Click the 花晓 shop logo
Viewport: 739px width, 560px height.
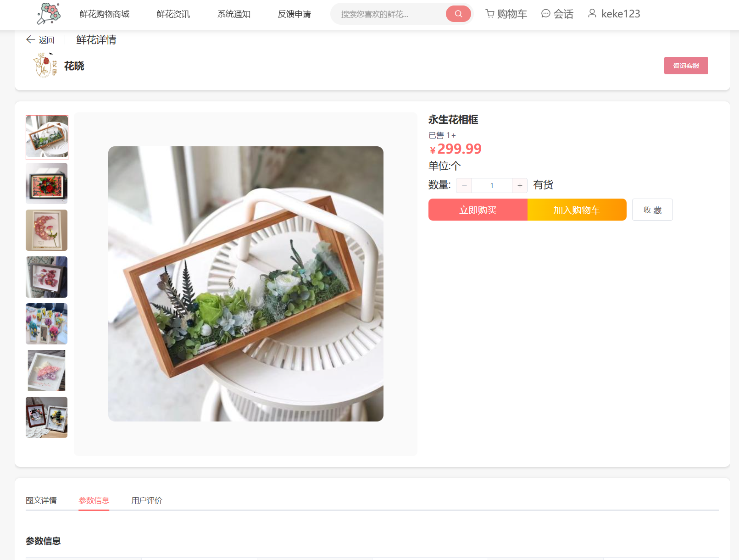click(45, 65)
